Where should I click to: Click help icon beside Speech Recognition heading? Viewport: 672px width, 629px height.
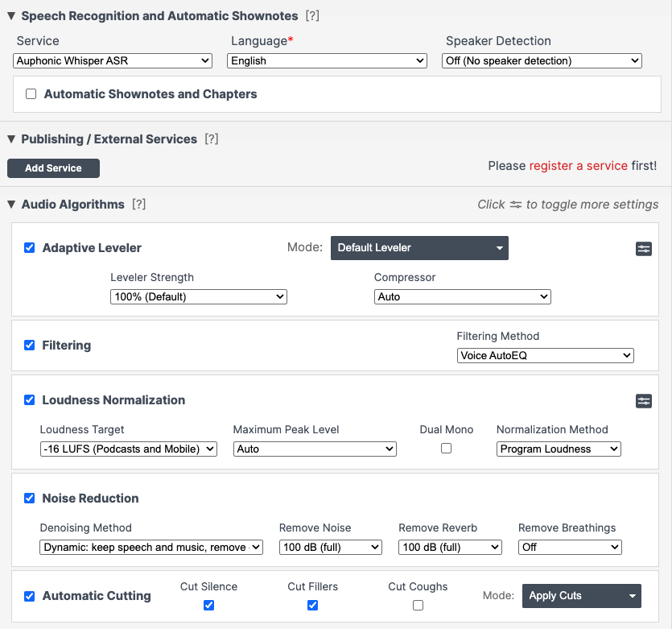312,16
